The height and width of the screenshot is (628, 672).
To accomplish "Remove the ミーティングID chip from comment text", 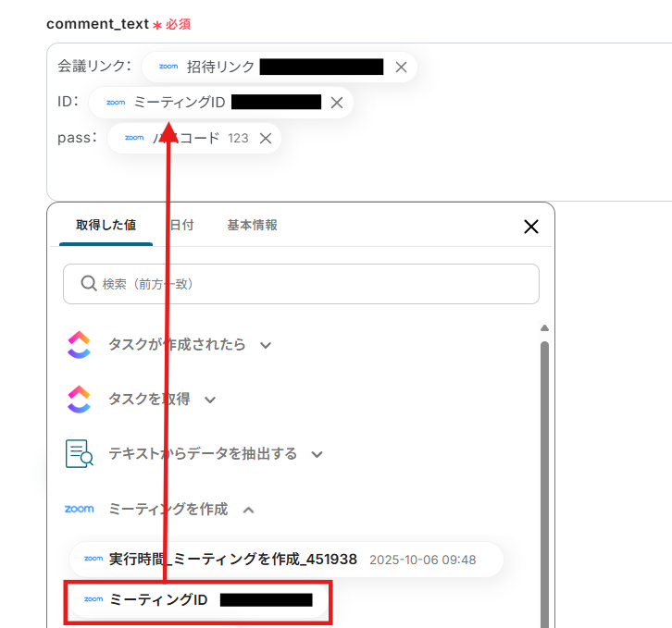I will 337,103.
